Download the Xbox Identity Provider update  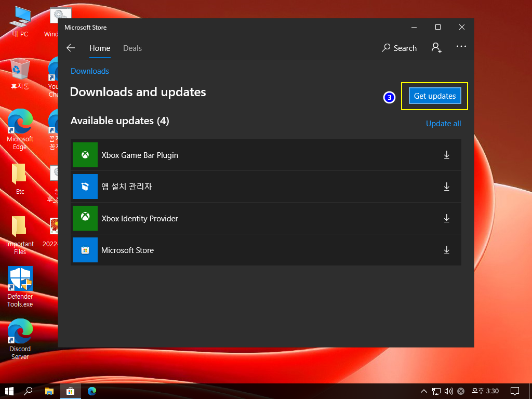(x=446, y=218)
